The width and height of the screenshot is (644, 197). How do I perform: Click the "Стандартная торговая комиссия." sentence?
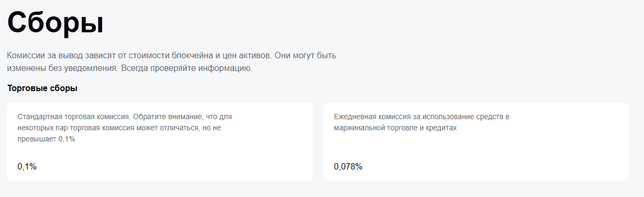(74, 117)
